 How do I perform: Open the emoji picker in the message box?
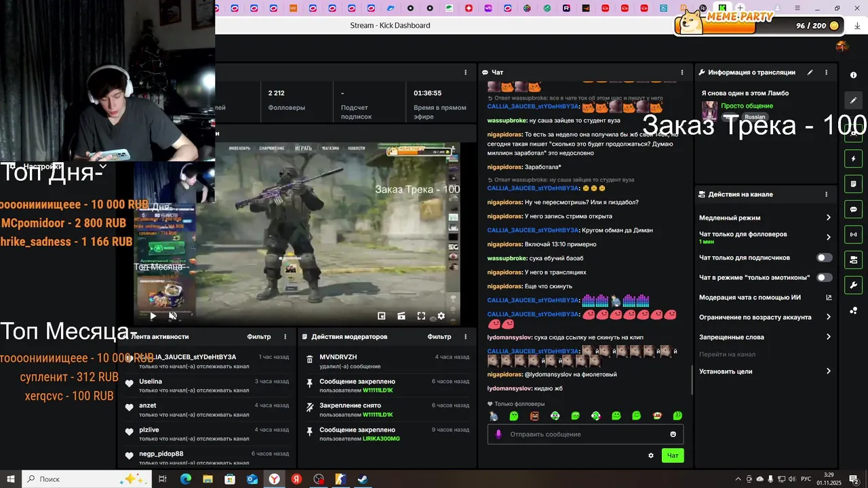[673, 434]
